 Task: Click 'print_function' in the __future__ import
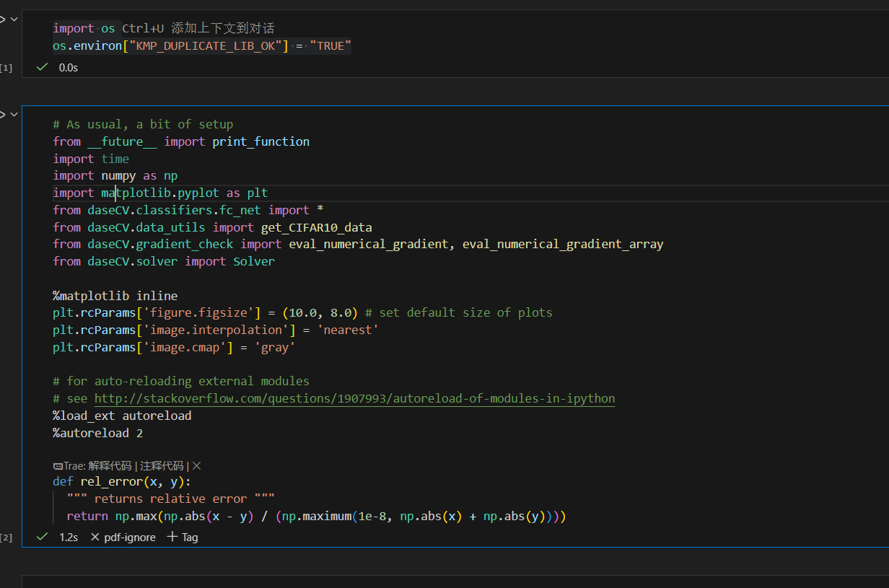pyautogui.click(x=261, y=141)
